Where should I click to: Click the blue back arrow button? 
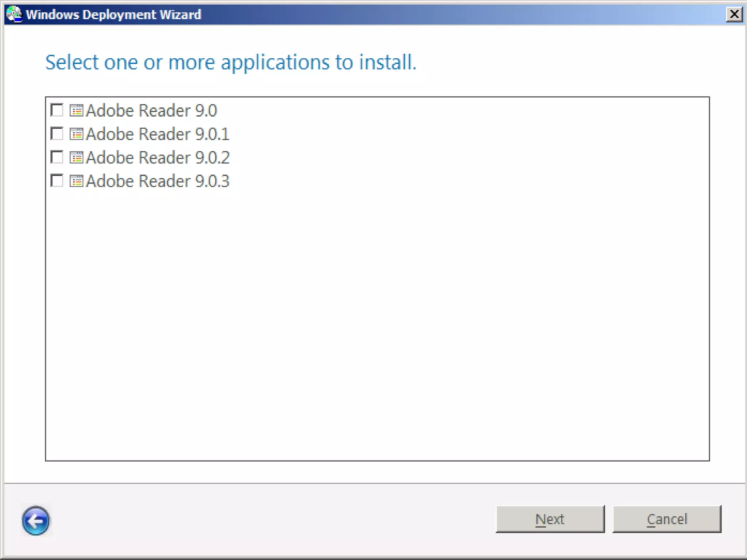[x=35, y=520]
